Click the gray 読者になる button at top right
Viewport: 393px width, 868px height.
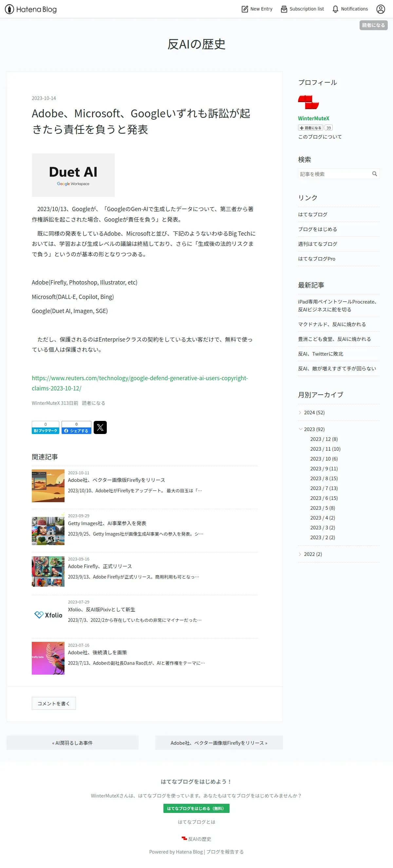tap(373, 25)
